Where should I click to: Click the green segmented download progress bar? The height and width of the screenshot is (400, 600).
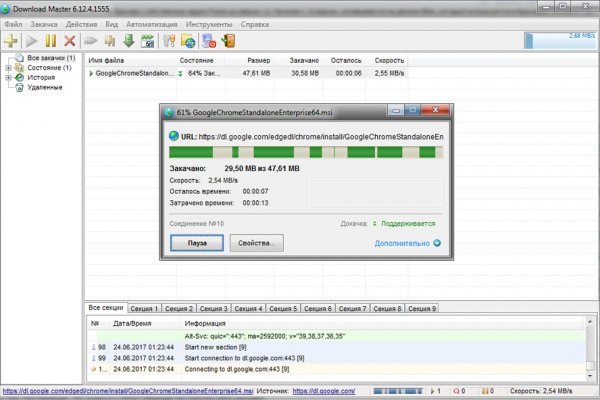(x=306, y=152)
